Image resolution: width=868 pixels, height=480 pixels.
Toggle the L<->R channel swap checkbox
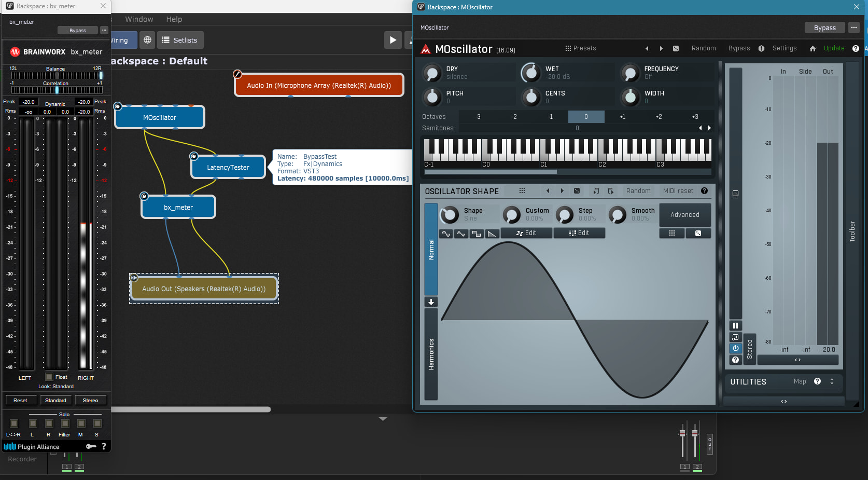click(x=14, y=423)
